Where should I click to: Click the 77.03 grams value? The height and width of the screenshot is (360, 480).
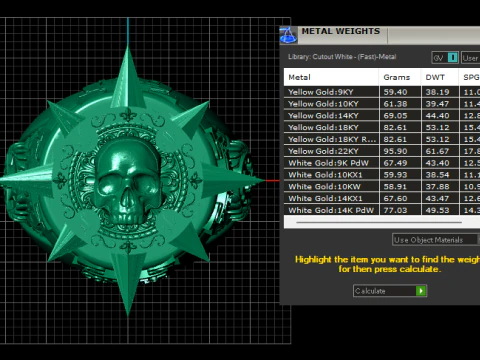click(x=395, y=210)
